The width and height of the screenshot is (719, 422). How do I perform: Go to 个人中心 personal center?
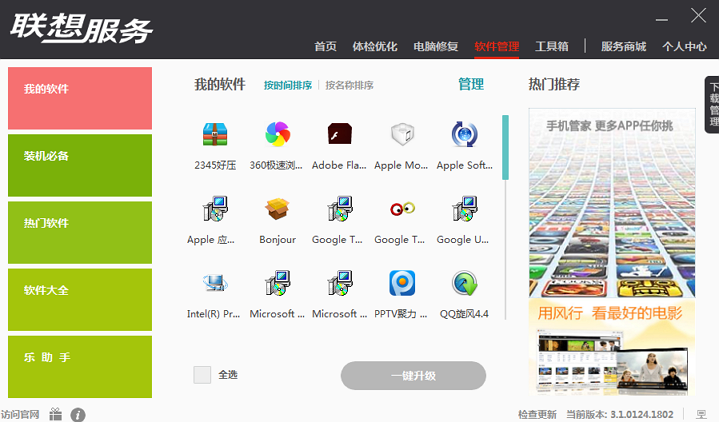tap(684, 46)
